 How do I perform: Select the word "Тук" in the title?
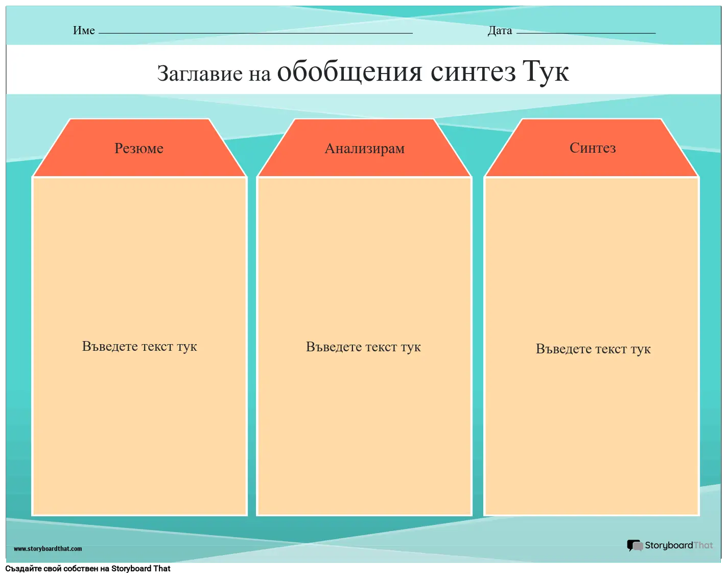pyautogui.click(x=546, y=71)
